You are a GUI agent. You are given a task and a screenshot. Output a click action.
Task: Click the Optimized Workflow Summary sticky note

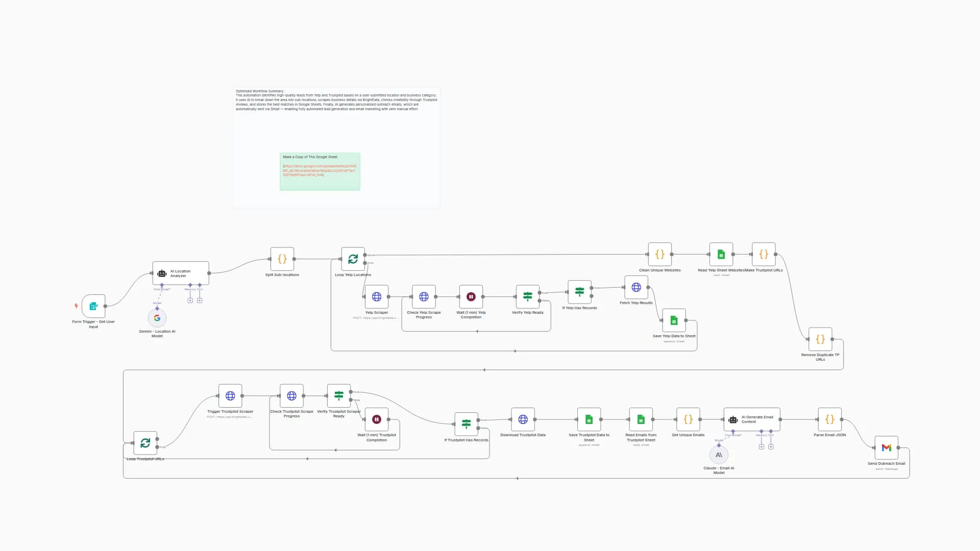tap(337, 148)
